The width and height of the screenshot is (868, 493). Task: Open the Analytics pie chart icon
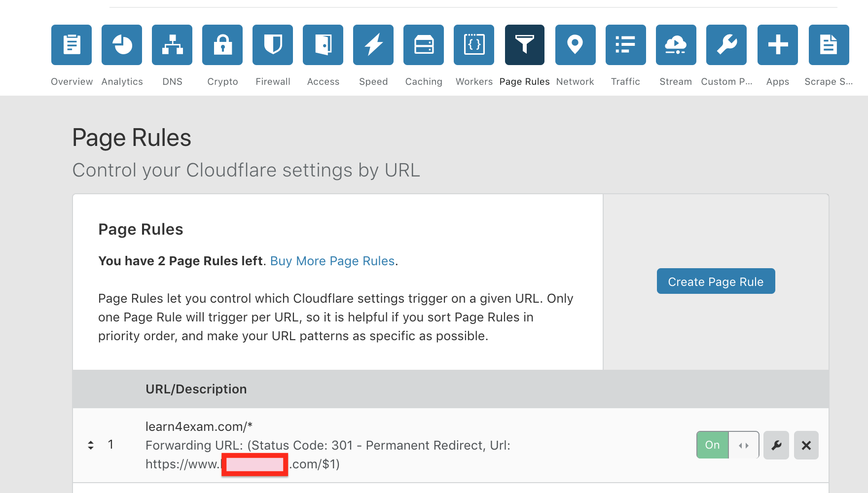pos(122,45)
